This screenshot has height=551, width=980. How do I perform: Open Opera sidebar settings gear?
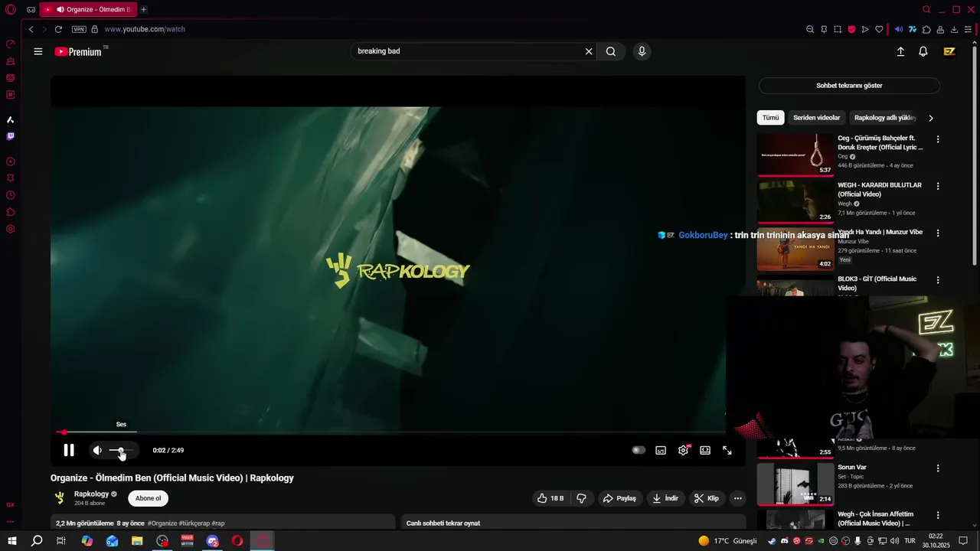[x=11, y=229]
